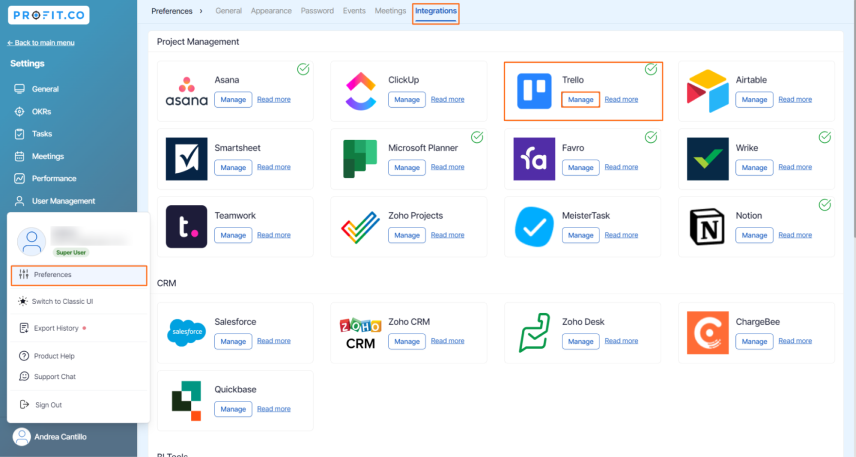856x457 pixels.
Task: Select the Integrations tab
Action: [436, 11]
